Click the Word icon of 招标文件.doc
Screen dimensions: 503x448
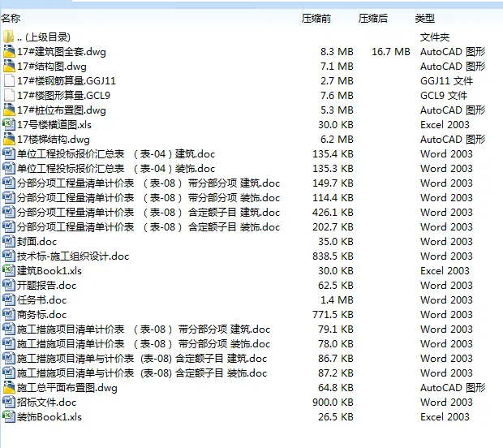pyautogui.click(x=9, y=402)
